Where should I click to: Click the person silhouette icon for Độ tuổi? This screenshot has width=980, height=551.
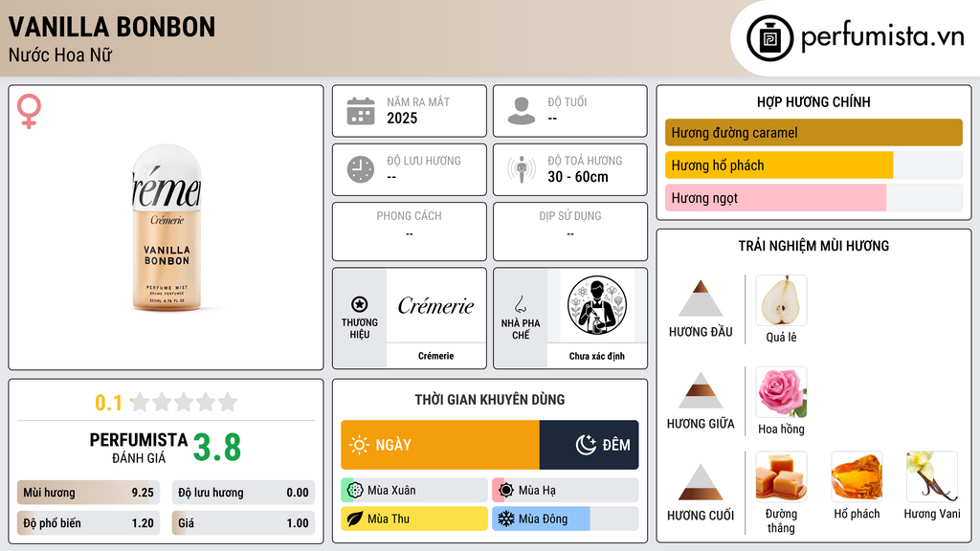click(x=522, y=111)
